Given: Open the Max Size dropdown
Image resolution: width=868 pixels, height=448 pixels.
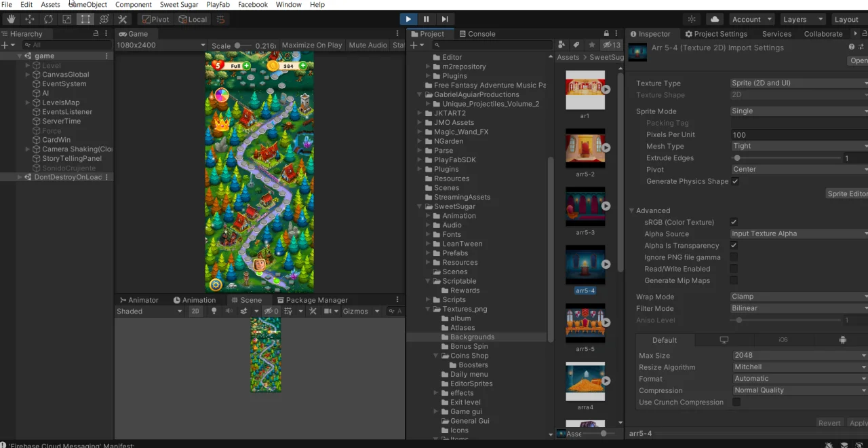Looking at the screenshot, I should (x=800, y=356).
